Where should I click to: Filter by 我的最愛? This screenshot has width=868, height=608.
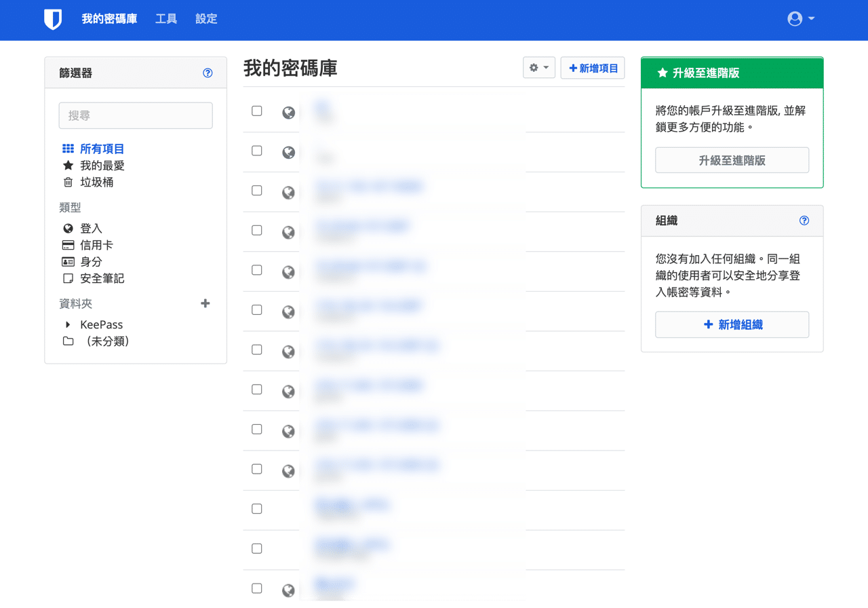[102, 166]
